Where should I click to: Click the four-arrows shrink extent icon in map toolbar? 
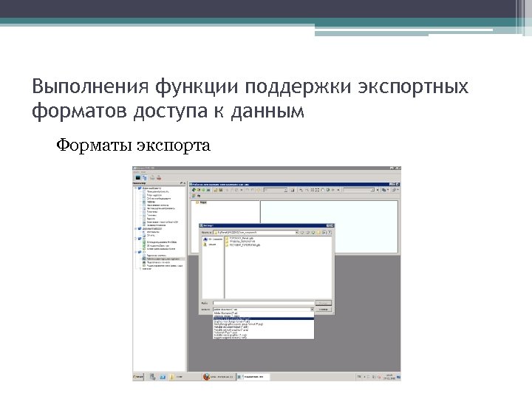[317, 190]
